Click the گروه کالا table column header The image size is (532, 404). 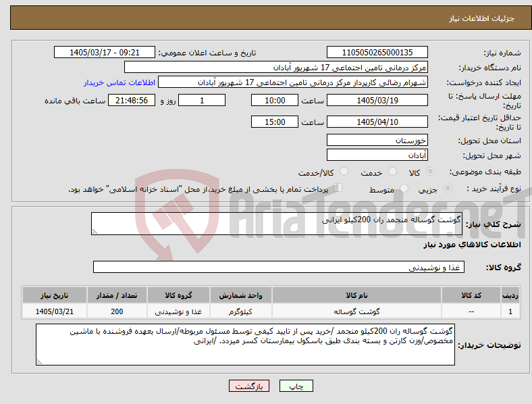178,295
